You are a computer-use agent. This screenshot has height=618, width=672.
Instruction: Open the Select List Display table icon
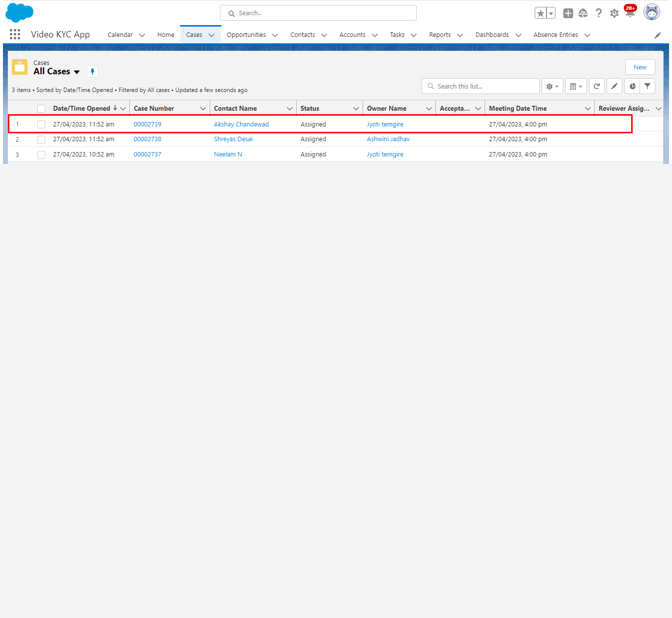[x=576, y=86]
